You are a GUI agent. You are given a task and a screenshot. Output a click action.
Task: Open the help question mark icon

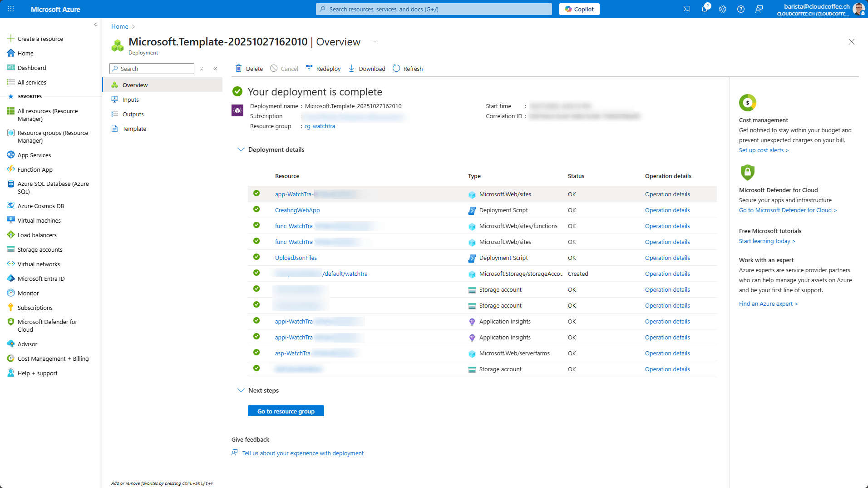tap(740, 9)
